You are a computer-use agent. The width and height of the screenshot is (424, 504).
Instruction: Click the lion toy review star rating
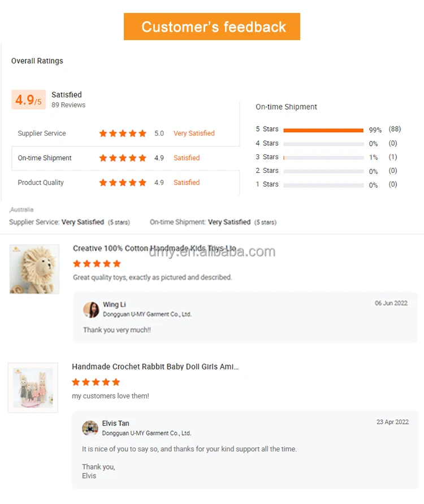tap(97, 264)
